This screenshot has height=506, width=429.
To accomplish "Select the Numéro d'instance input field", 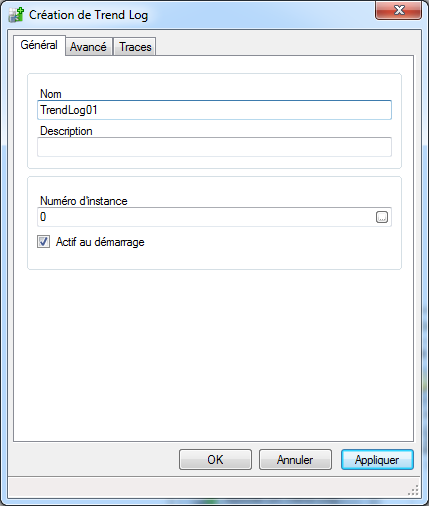I will tap(207, 217).
